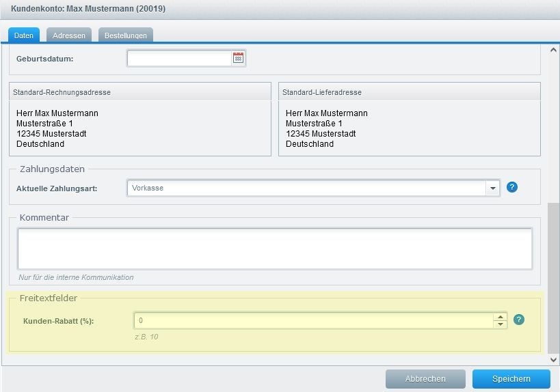Click the Kundenkonto: Max Mustermann window title
The width and height of the screenshot is (560, 392).
(88, 8)
